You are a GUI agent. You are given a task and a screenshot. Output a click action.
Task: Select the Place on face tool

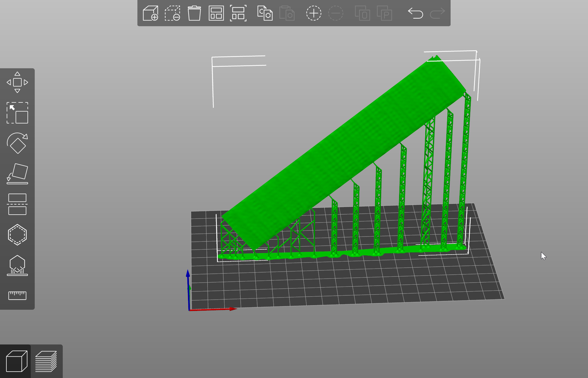click(17, 174)
